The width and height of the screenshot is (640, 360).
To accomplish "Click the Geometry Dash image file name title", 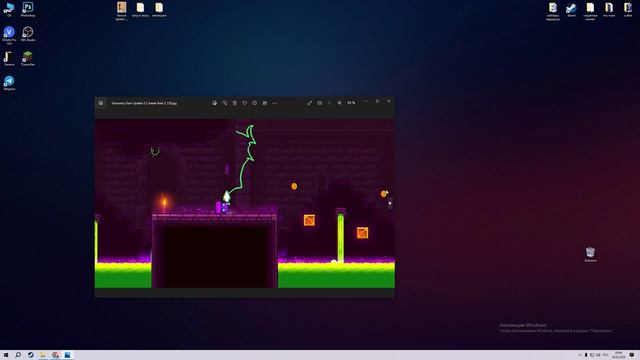I will (x=144, y=103).
